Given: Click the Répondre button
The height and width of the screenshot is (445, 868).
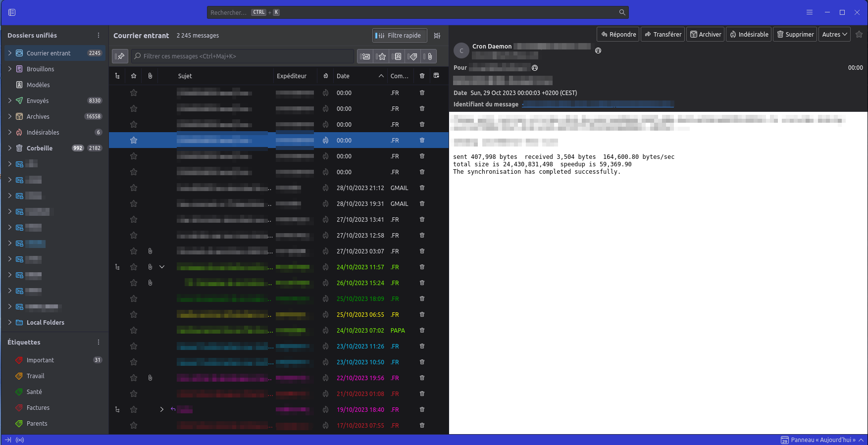Looking at the screenshot, I should pyautogui.click(x=618, y=35).
